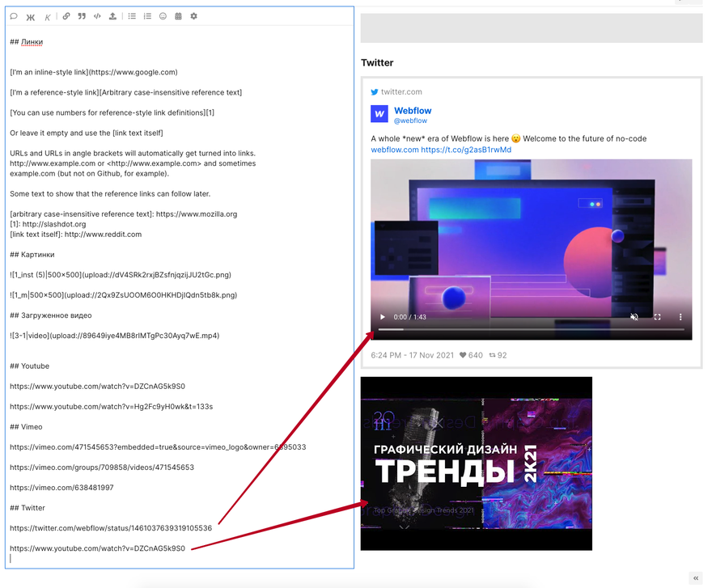The height and width of the screenshot is (588, 712).
Task: Click the Twitter bird icon
Action: pos(375,91)
